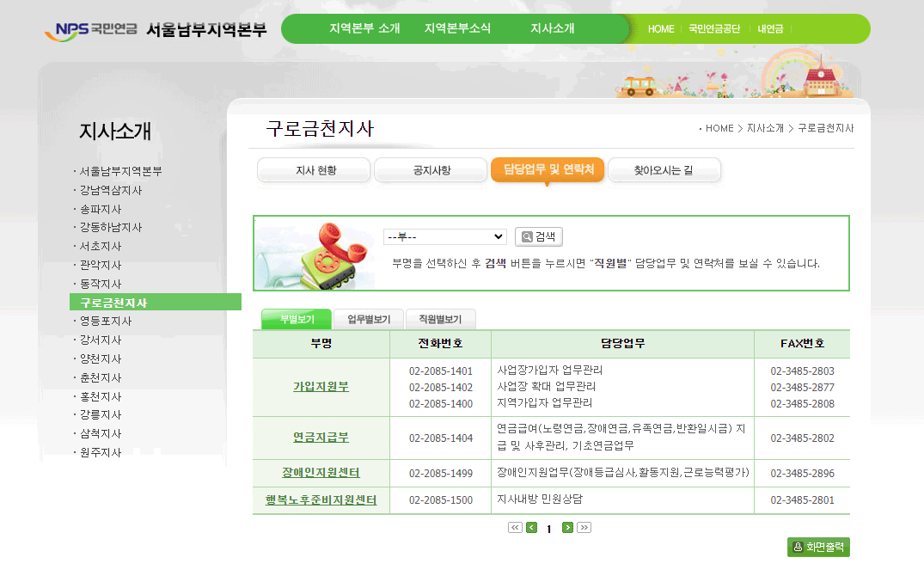Click HOME in the top right menu
Screen dimensions: 924x576
(661, 28)
